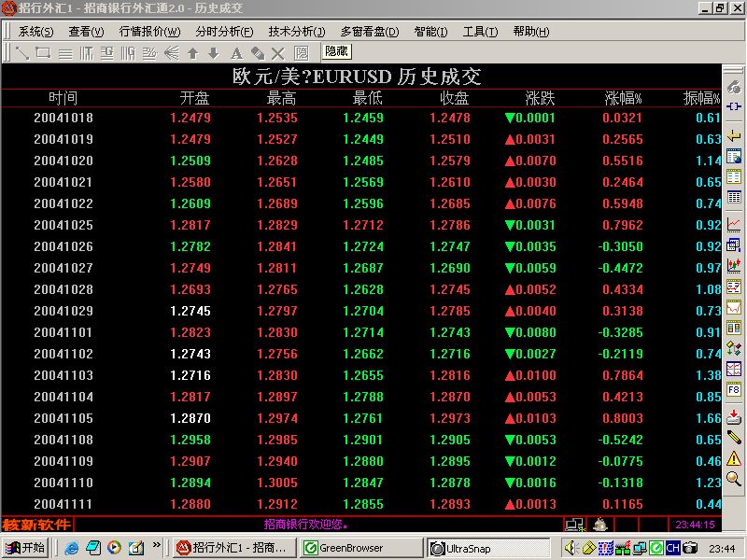Open the 多窗看盘(D) menu

(x=370, y=32)
